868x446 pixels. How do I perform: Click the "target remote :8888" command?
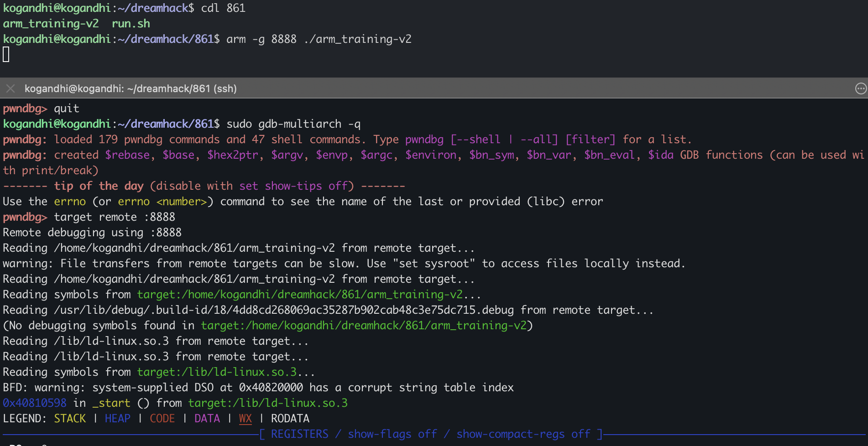pyautogui.click(x=114, y=217)
